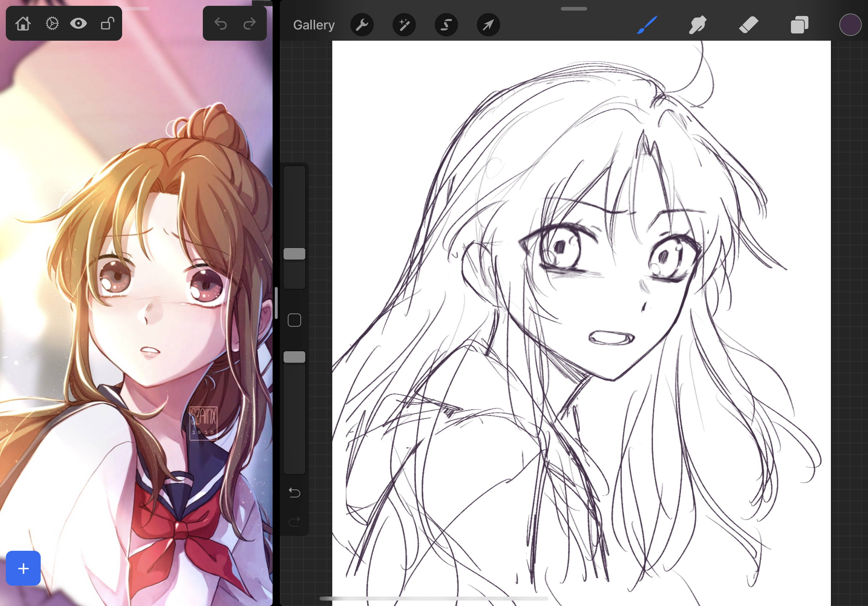Tap the square modify button on sidebar
Viewport: 868px width, 606px height.
pyautogui.click(x=294, y=320)
